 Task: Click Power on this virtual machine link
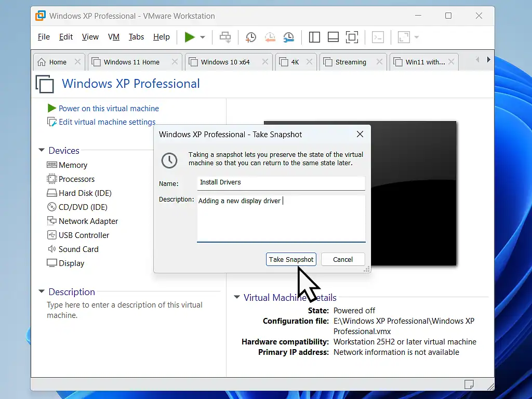pyautogui.click(x=109, y=109)
